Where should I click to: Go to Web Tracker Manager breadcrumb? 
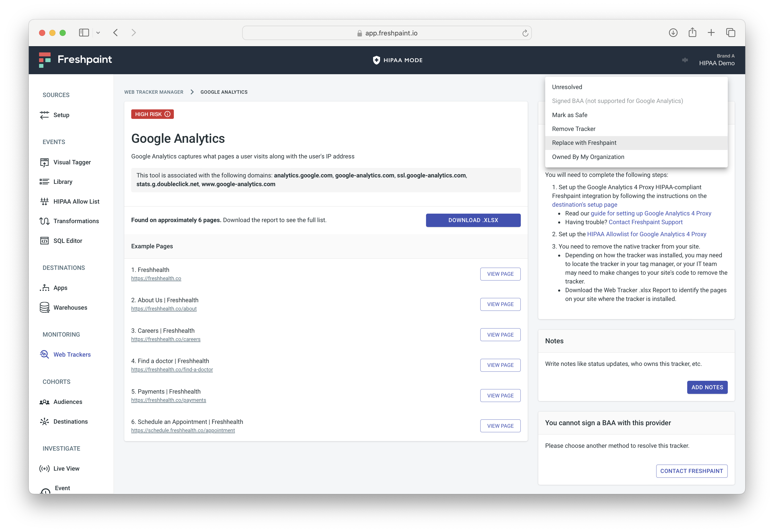154,92
